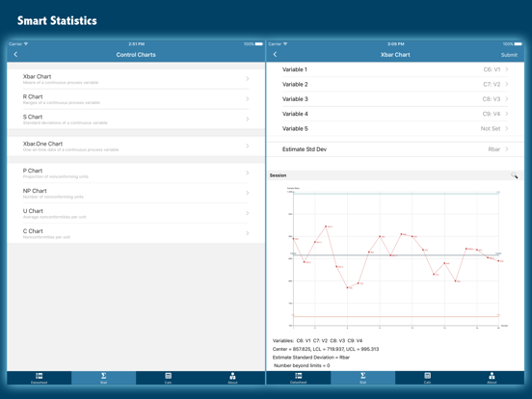Open the About tab in the right screen
Screen dimensions: 532x399
(492, 378)
